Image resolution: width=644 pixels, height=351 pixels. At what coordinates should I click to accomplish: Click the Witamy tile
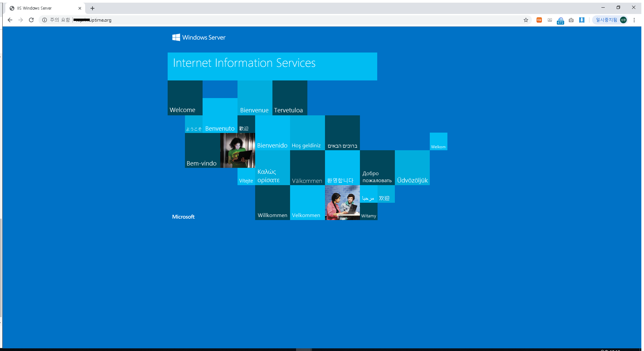pyautogui.click(x=369, y=211)
